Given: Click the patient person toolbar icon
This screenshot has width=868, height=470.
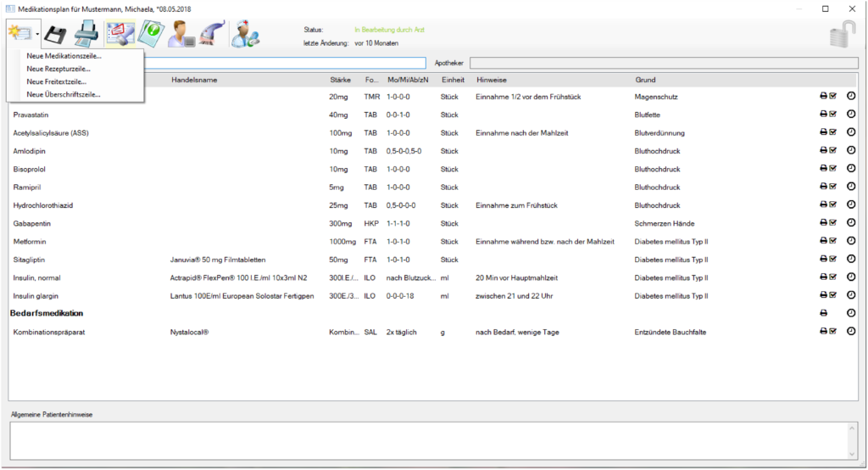Looking at the screenshot, I should (181, 35).
